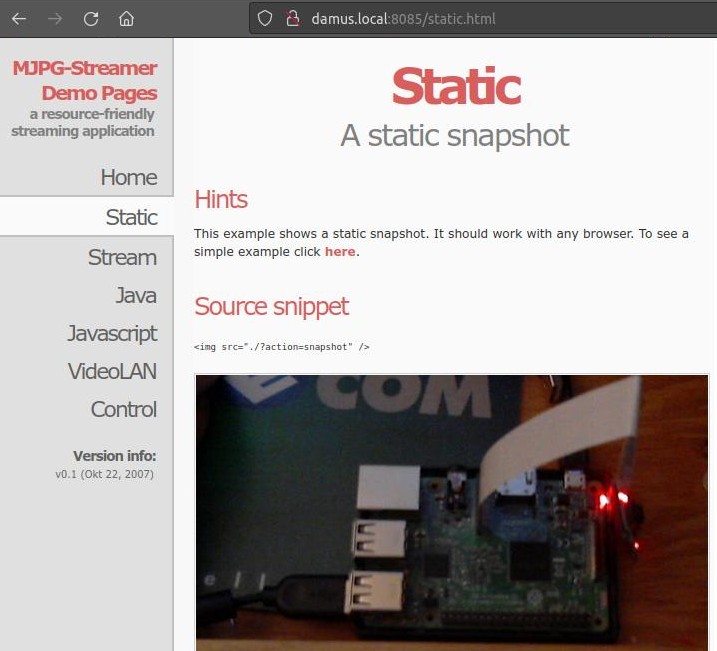Screen dimensions: 717x651
Task: Go to the Control page
Action: (123, 409)
